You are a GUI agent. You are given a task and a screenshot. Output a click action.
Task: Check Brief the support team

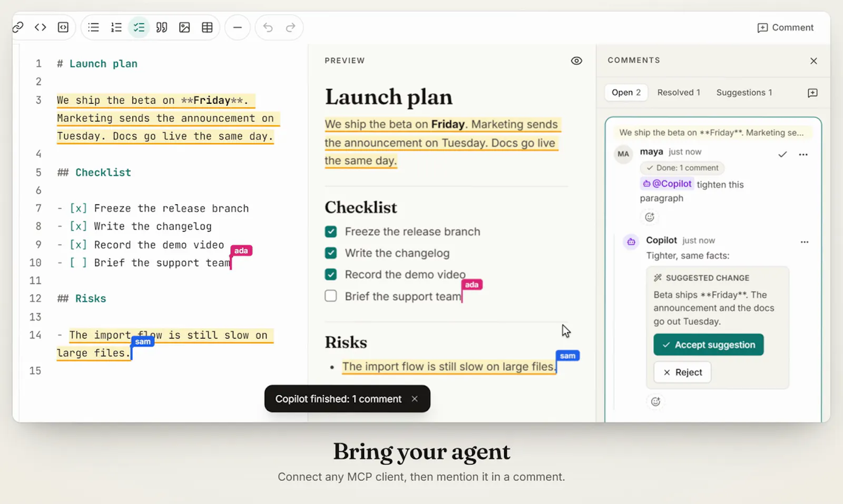[331, 296]
